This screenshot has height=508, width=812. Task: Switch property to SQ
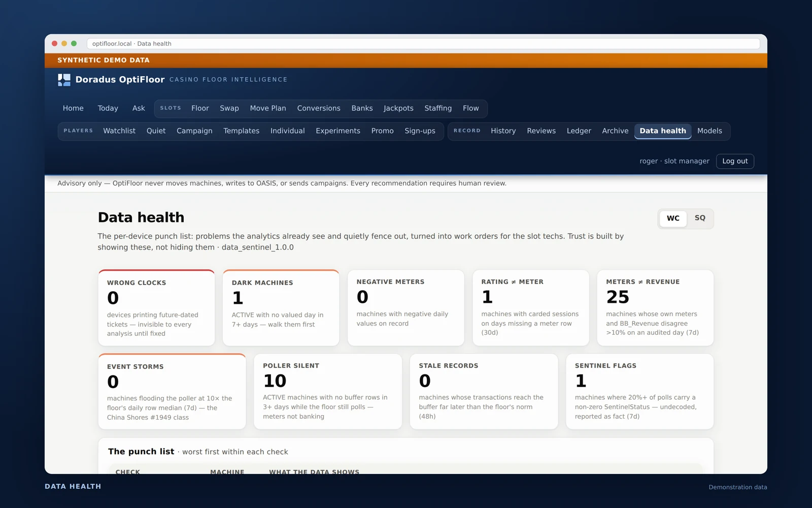tap(700, 218)
